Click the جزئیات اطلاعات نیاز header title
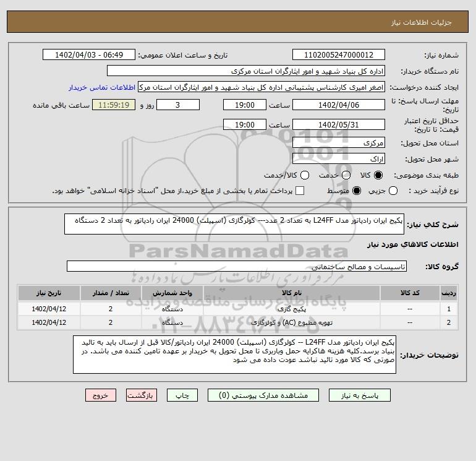 click(x=422, y=22)
